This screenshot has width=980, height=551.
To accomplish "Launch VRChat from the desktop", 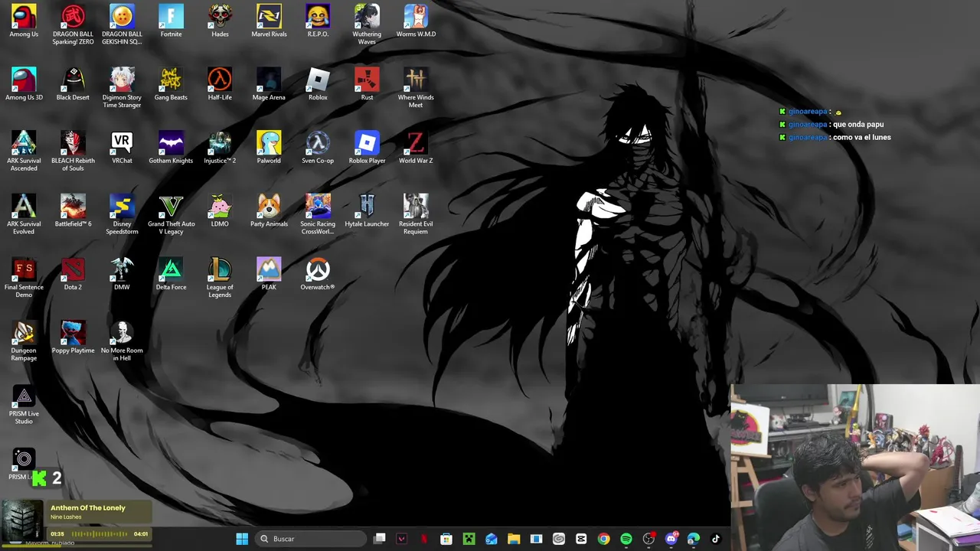I will click(122, 148).
